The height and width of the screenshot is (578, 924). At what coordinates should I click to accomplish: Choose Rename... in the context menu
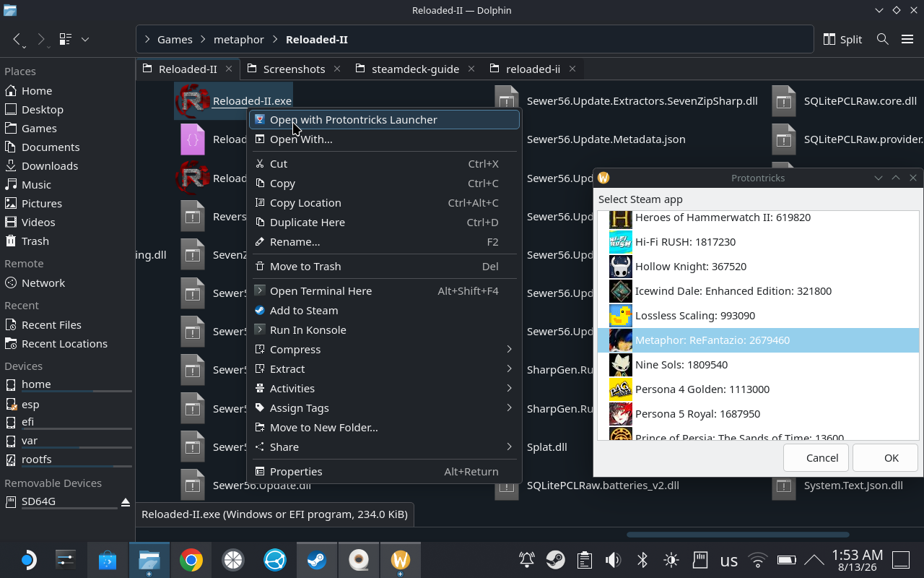click(x=384, y=241)
